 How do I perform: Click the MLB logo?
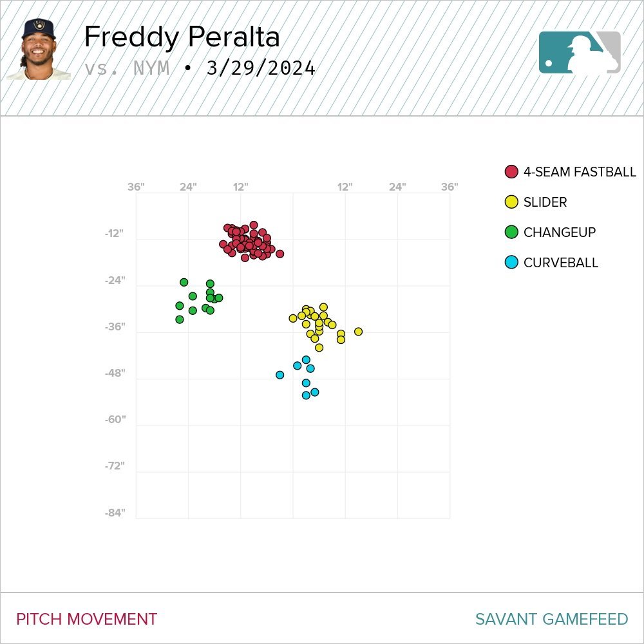tap(580, 52)
